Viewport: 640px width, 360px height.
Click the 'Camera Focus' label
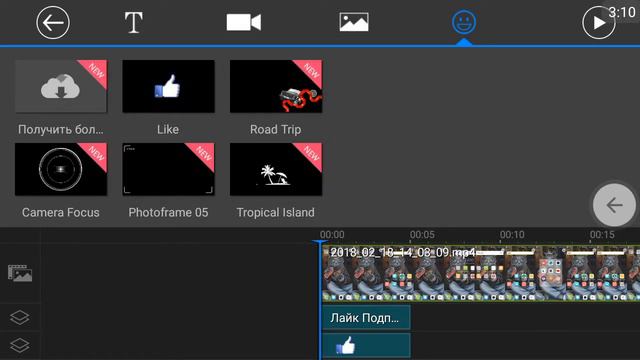pyautogui.click(x=61, y=212)
